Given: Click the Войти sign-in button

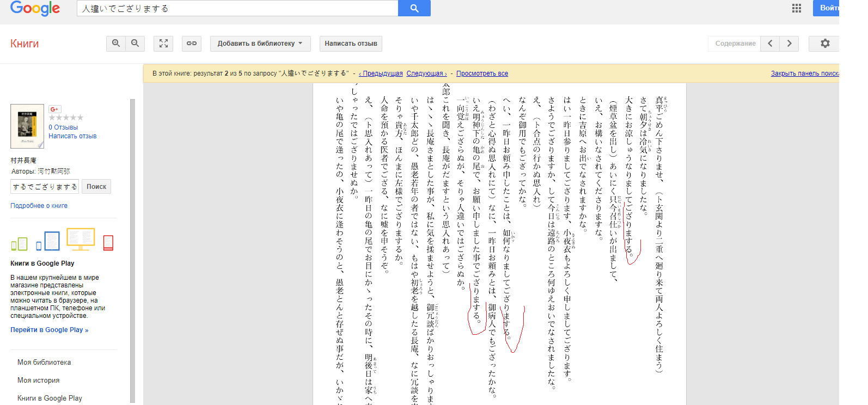Looking at the screenshot, I should tap(827, 8).
